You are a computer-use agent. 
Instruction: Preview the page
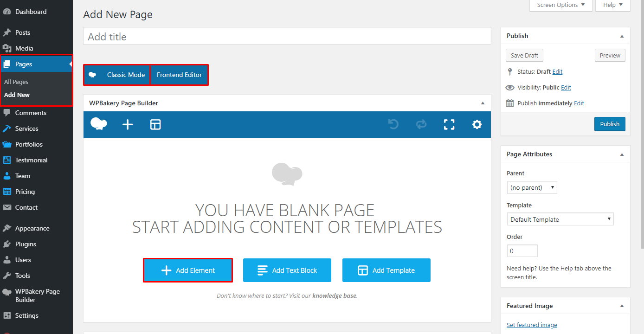coord(610,55)
